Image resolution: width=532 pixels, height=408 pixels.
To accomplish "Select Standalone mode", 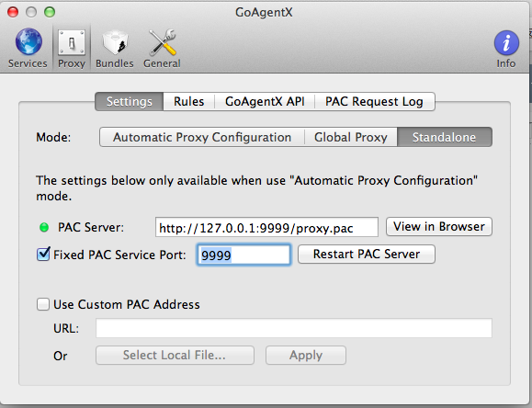I will coord(445,137).
